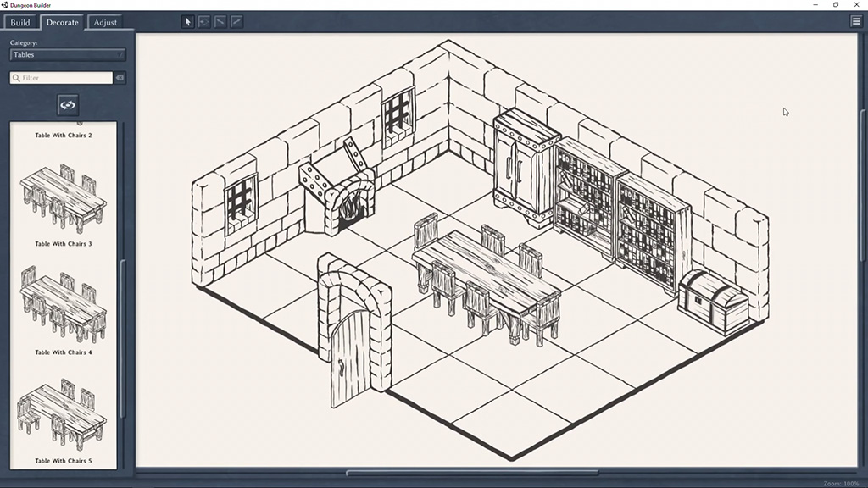
Task: Close the Dungeon Builder window
Action: pyautogui.click(x=856, y=5)
